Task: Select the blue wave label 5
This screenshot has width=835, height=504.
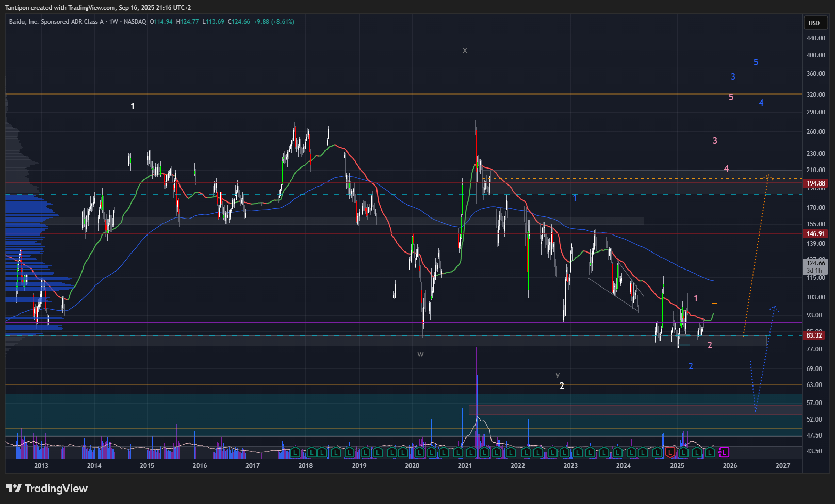Action: click(x=756, y=62)
